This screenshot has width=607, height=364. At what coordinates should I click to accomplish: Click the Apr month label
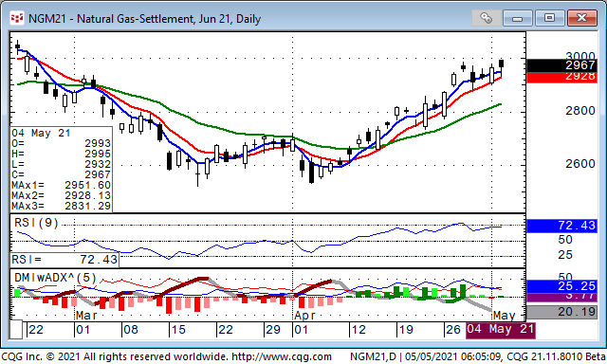pos(304,316)
